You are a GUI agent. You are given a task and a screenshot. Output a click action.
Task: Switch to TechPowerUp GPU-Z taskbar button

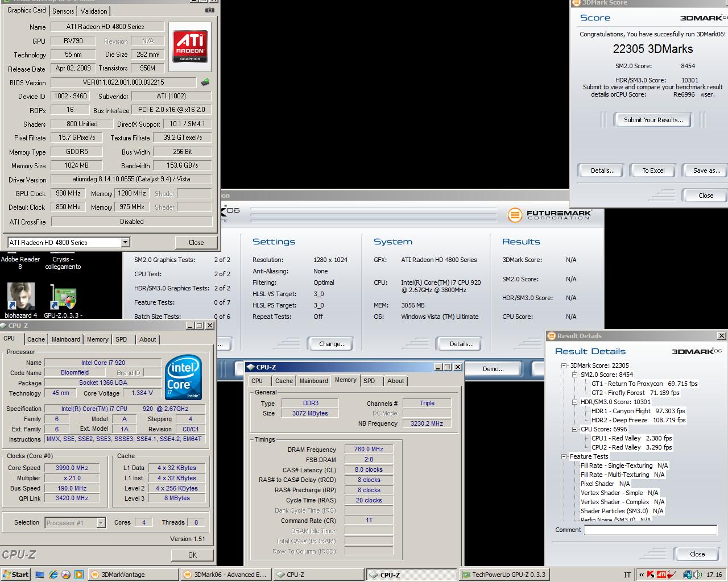pyautogui.click(x=504, y=575)
